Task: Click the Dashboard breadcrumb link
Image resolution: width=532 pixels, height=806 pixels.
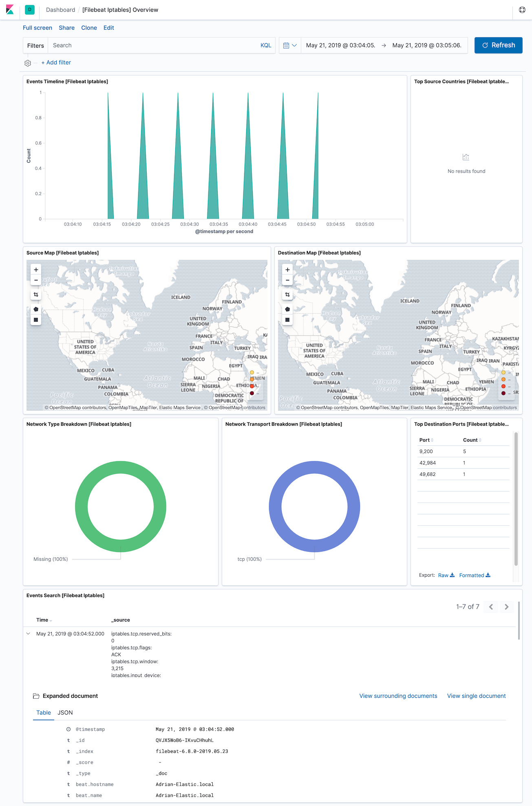Action: (61, 10)
